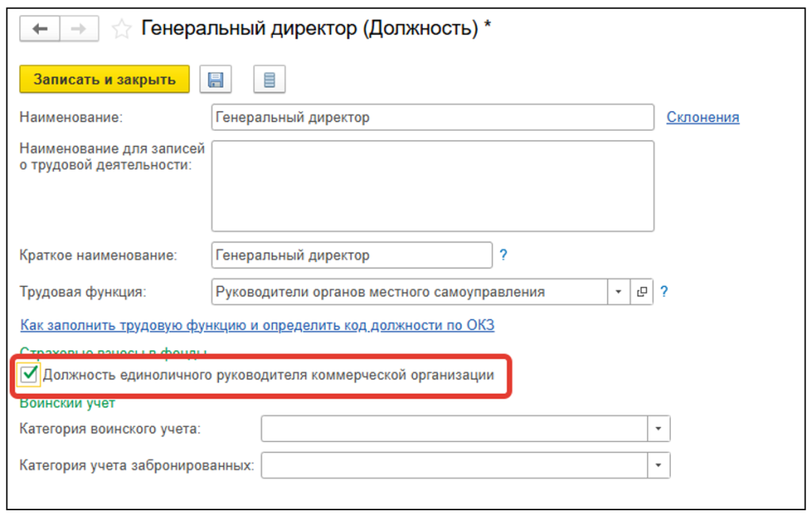
Task: Click the forward arrow navigation button
Action: [x=79, y=29]
